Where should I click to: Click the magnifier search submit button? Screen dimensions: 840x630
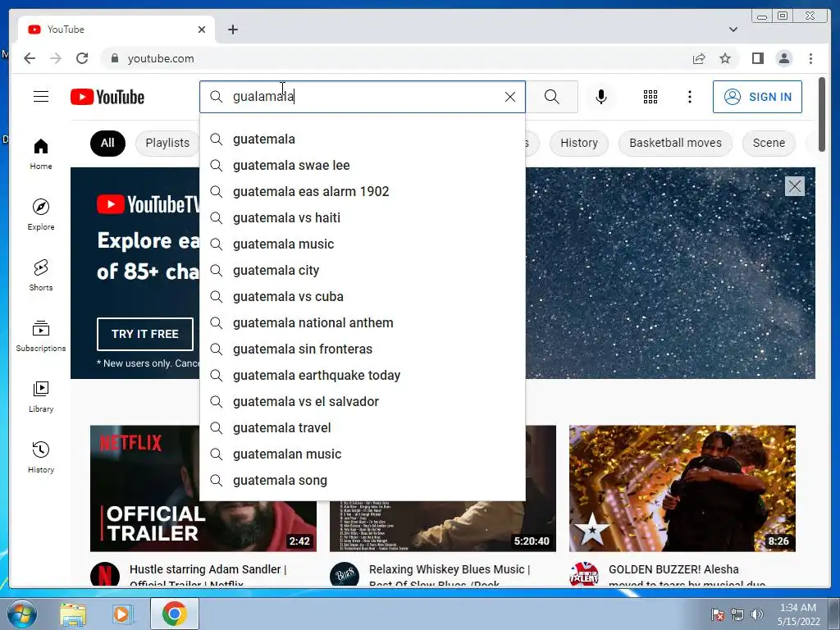tap(552, 97)
